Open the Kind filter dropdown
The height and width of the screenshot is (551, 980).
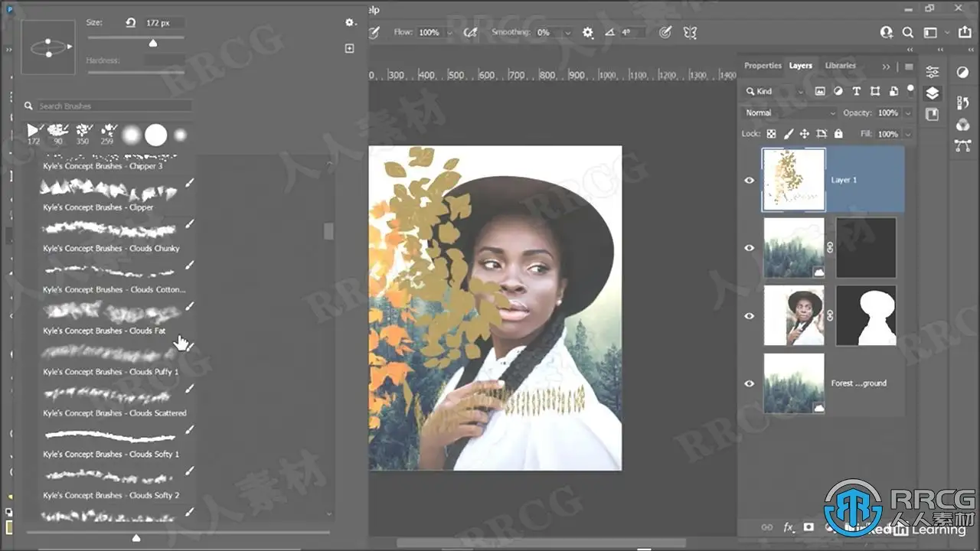pyautogui.click(x=774, y=91)
